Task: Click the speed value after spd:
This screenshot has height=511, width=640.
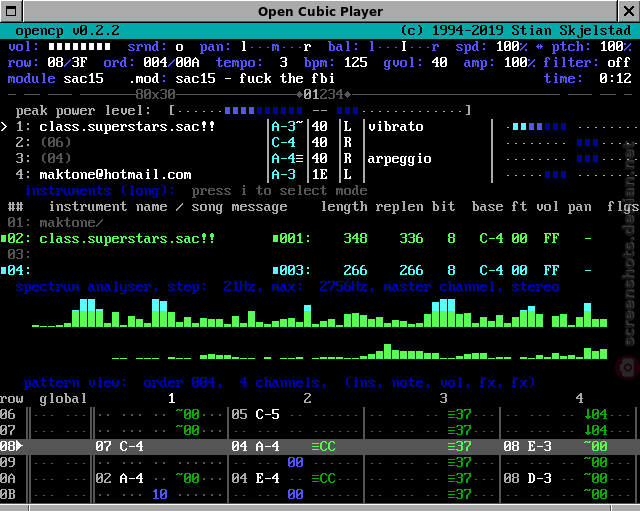Action: click(x=512, y=47)
